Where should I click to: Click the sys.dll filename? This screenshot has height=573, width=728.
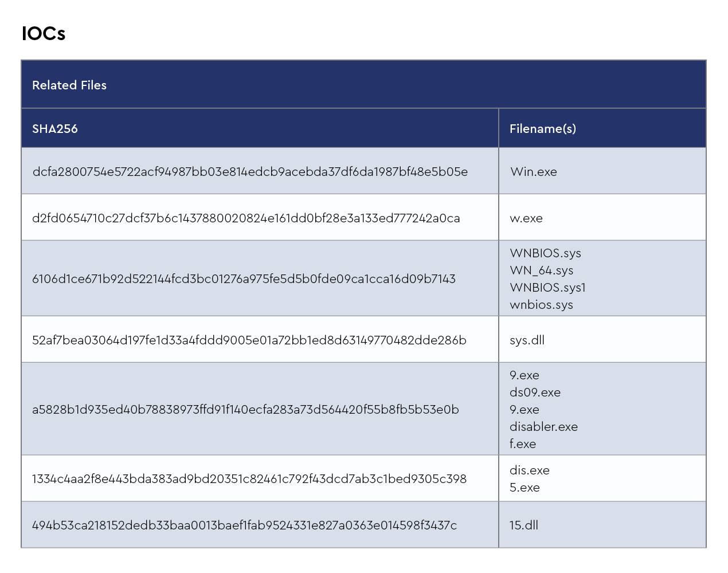click(x=527, y=340)
